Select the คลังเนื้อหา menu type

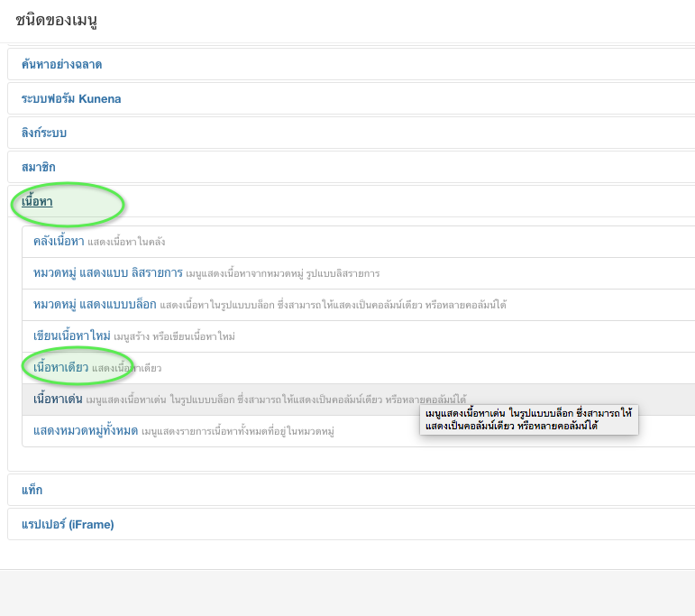click(x=59, y=242)
